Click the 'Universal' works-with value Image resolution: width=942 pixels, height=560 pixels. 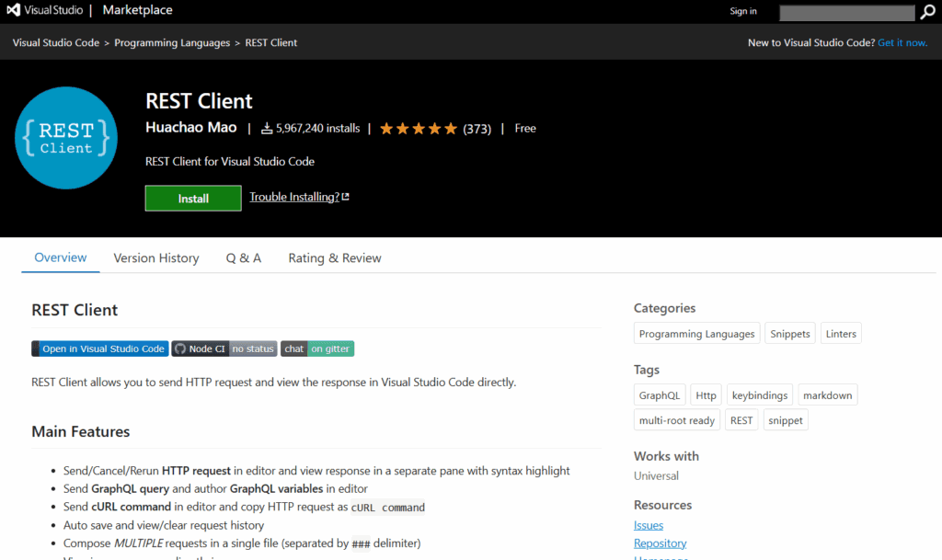656,476
